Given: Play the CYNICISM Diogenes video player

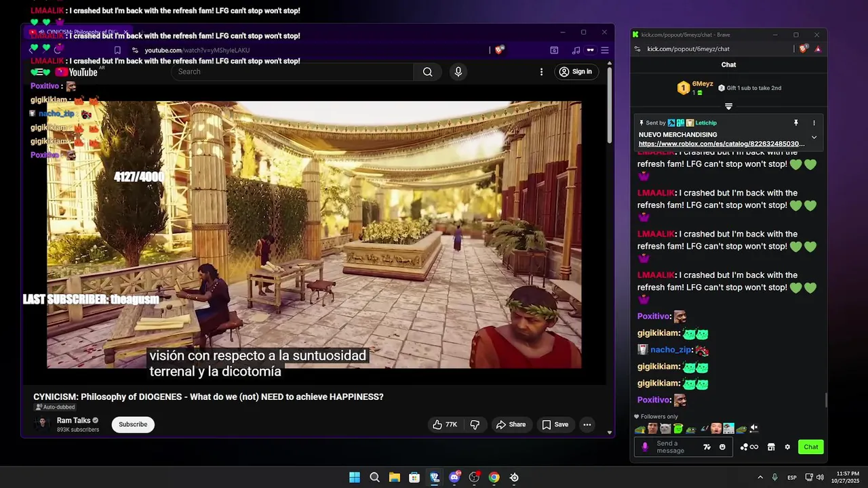Looking at the screenshot, I should point(314,235).
